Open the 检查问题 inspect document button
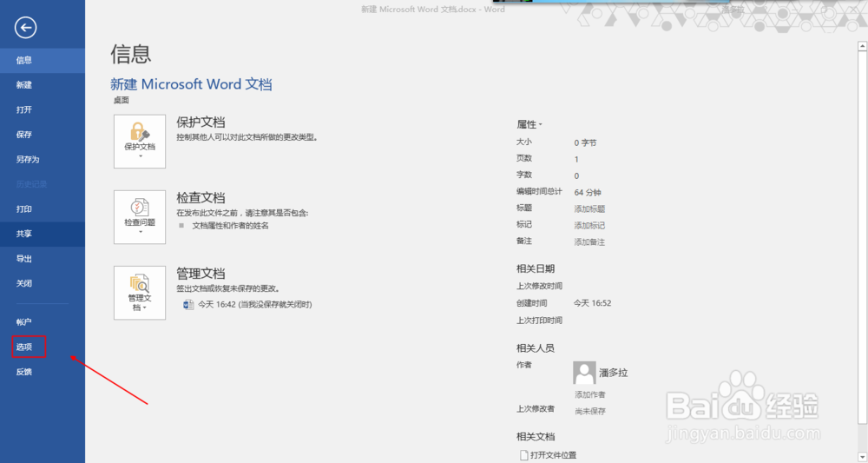Viewport: 868px width, 463px height. point(140,217)
